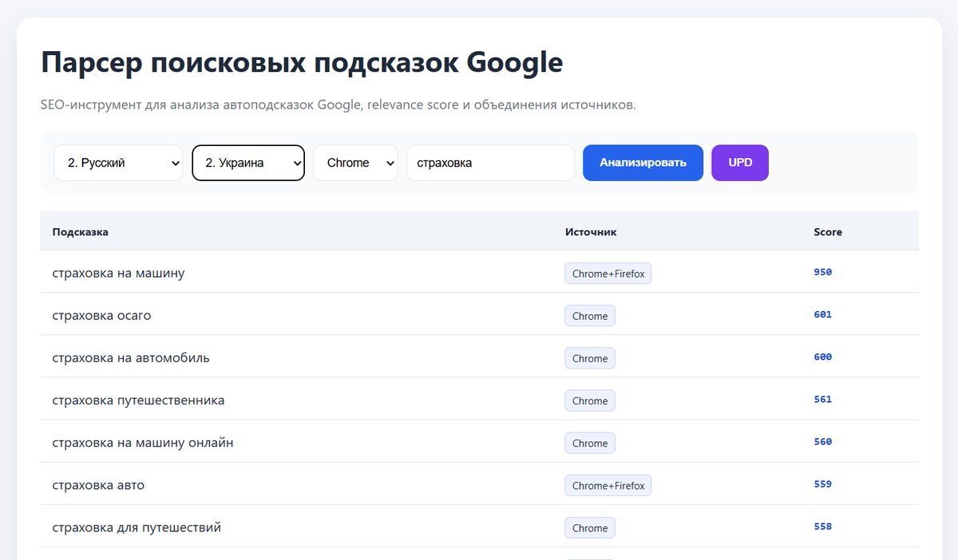Open the browser dropdown showing Chrome
The width and height of the screenshot is (958, 560).
pos(355,163)
